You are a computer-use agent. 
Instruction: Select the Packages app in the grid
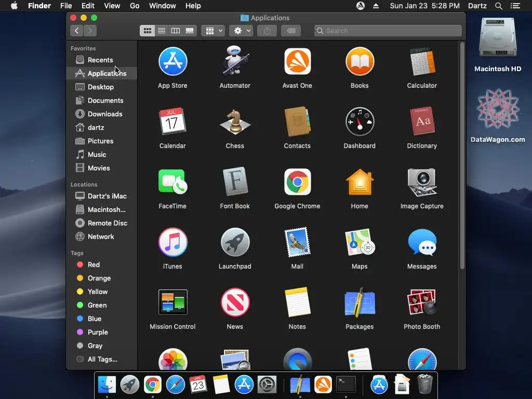point(360,302)
